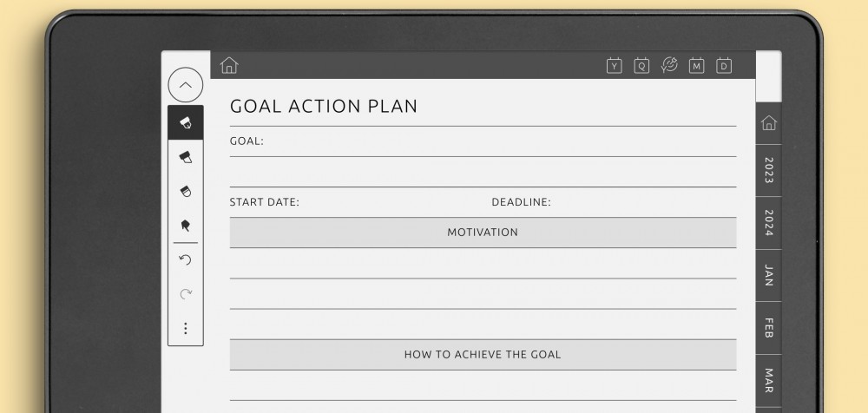Image resolution: width=868 pixels, height=413 pixels.
Task: Open the three-dot more options menu
Action: [x=185, y=329]
